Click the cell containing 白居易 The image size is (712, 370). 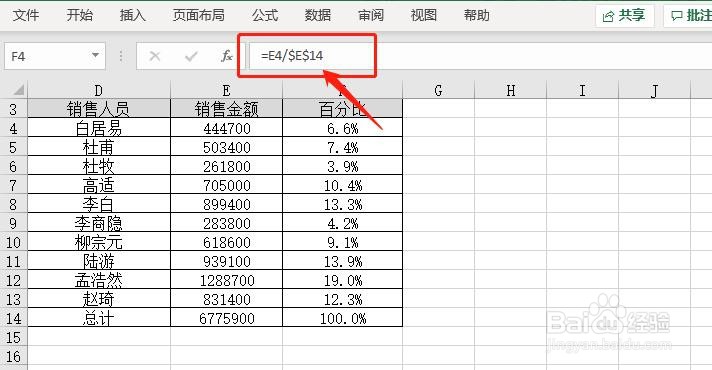click(x=99, y=128)
